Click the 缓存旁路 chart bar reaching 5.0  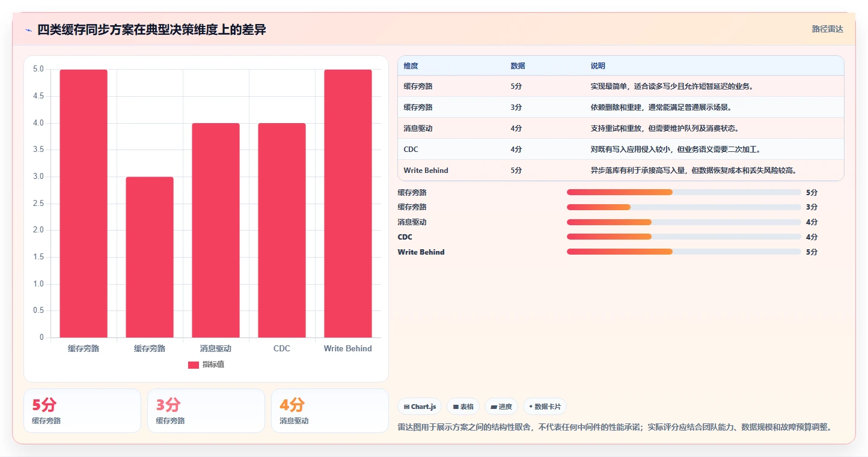click(84, 204)
